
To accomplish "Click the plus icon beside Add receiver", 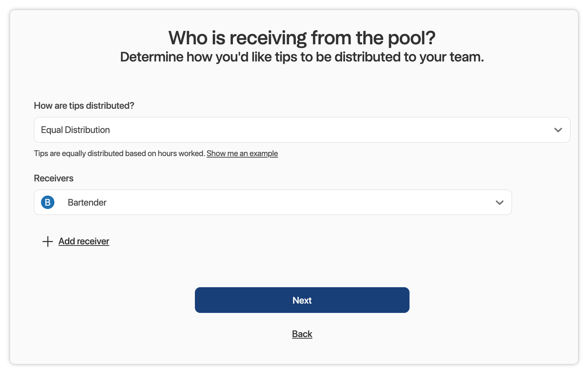I will coord(48,241).
